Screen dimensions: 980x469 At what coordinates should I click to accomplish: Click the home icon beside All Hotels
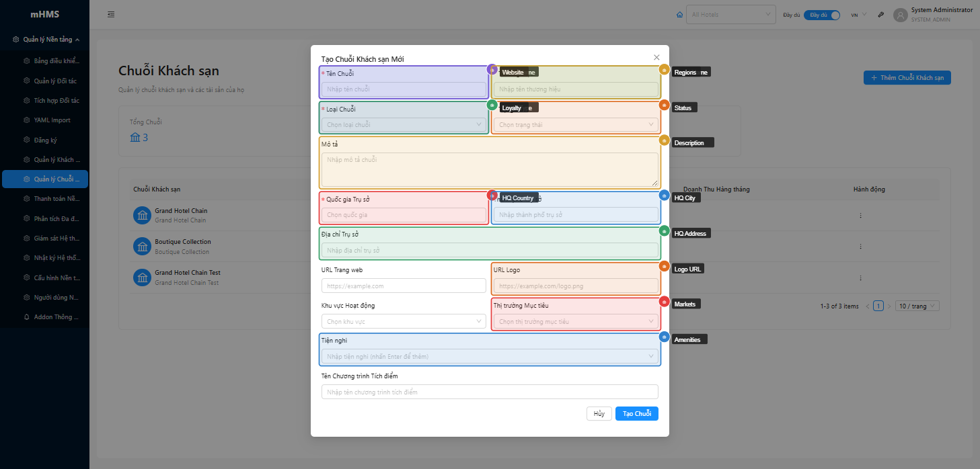(x=679, y=14)
